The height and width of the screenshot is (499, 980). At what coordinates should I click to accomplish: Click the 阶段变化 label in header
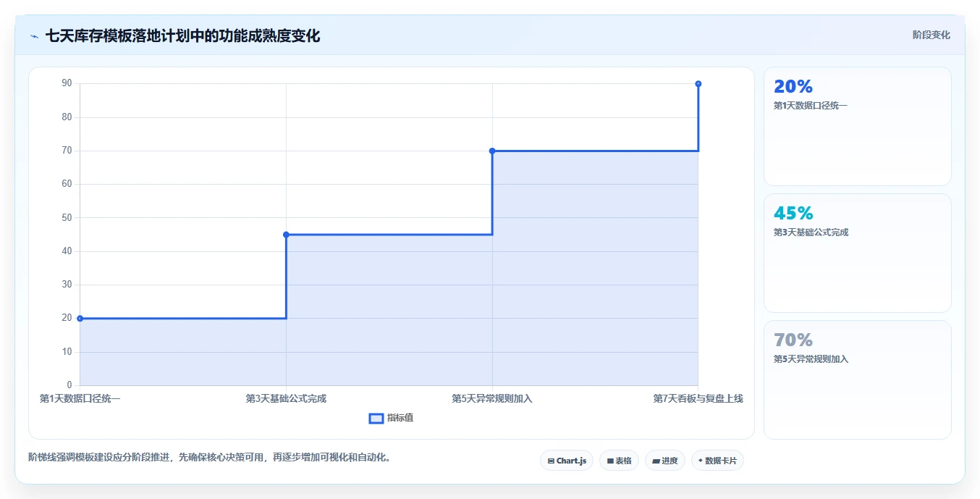click(x=932, y=35)
